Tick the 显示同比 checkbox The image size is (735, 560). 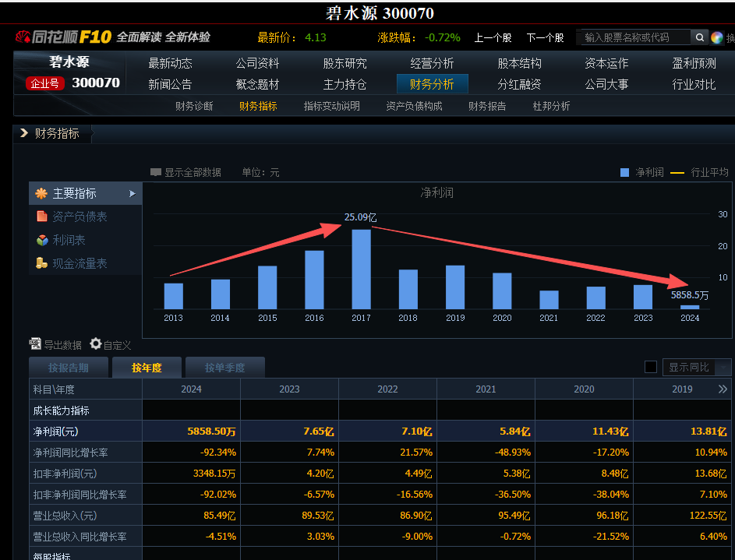pyautogui.click(x=651, y=367)
